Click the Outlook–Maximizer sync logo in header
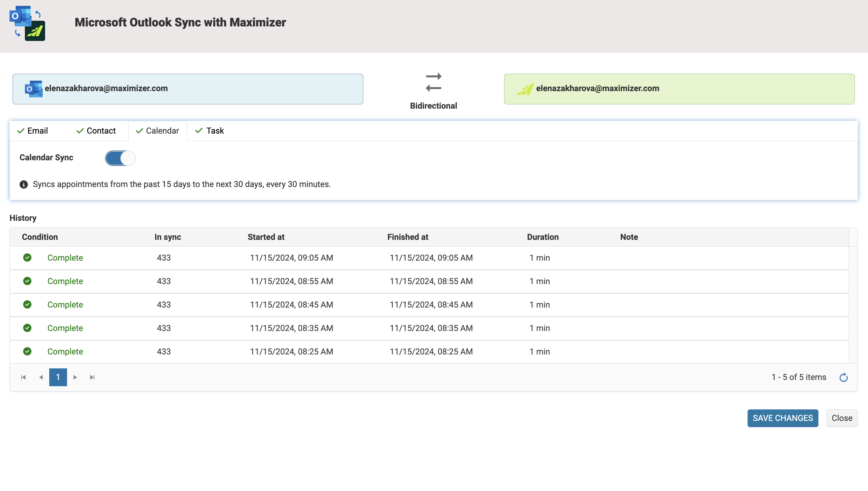Viewport: 868px width, 491px height. coord(27,23)
